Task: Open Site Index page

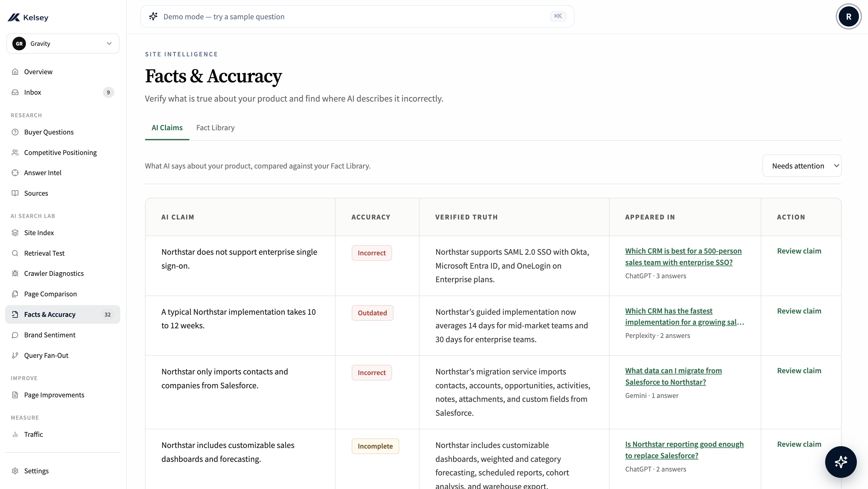Action: pos(63,233)
